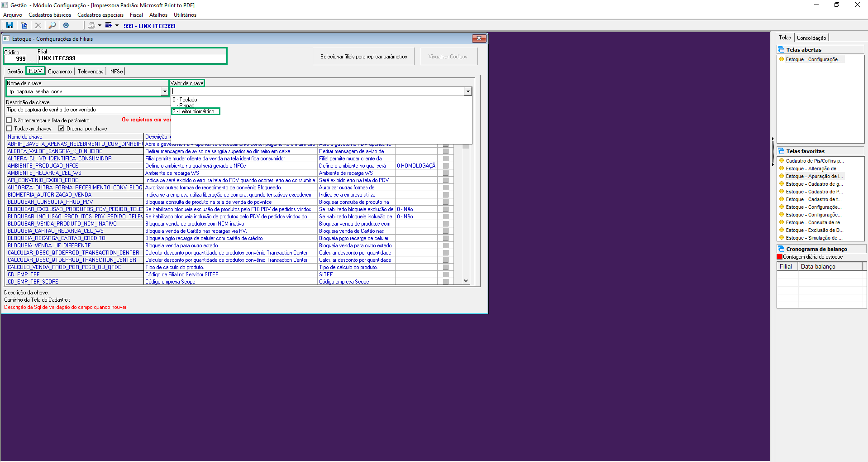The image size is (868, 462).
Task: Click the '...' lookup button beside Código
Action: tap(32, 59)
